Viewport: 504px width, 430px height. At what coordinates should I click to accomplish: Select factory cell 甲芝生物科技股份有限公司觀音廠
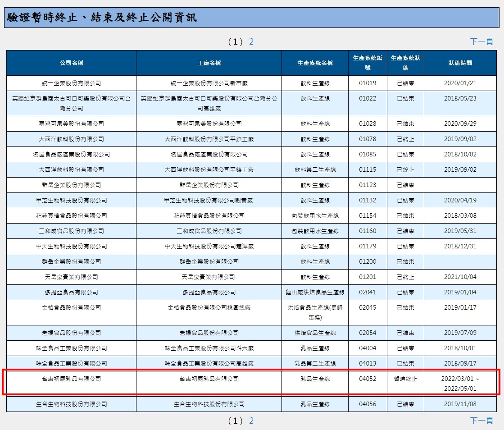(209, 201)
